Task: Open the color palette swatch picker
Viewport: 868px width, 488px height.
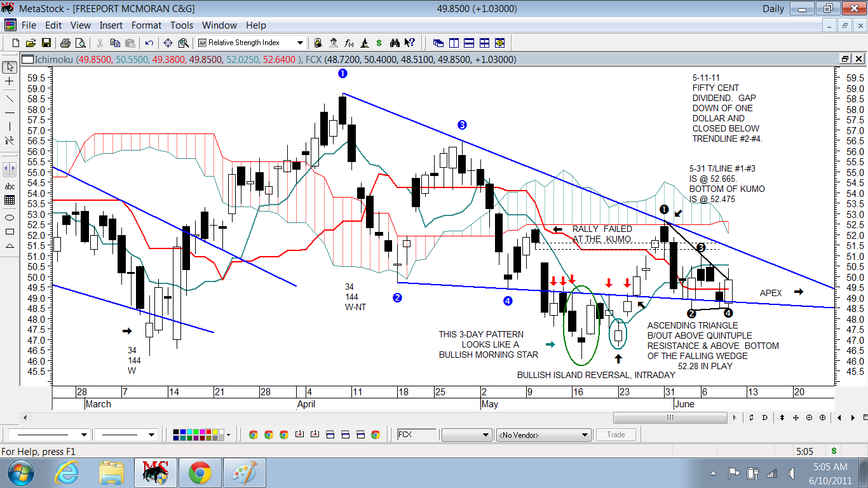Action: [227, 434]
